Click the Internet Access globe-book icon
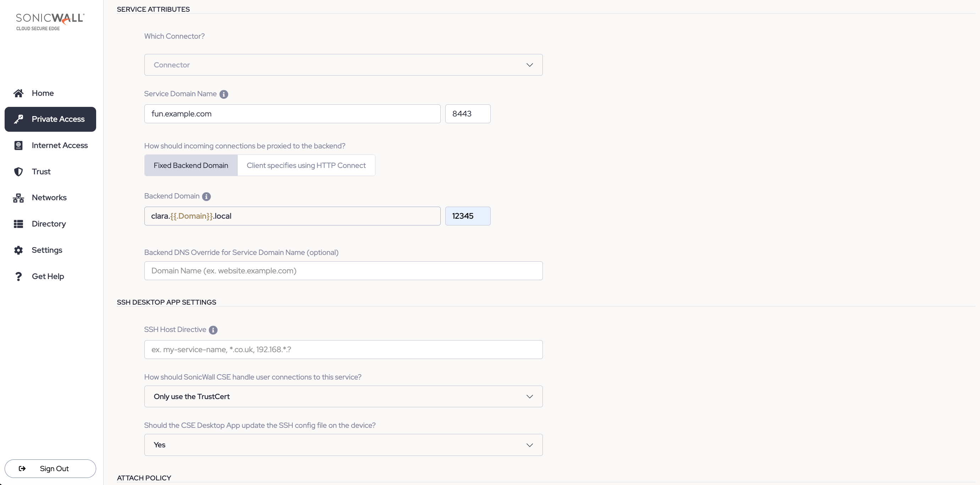The image size is (980, 485). click(x=18, y=146)
